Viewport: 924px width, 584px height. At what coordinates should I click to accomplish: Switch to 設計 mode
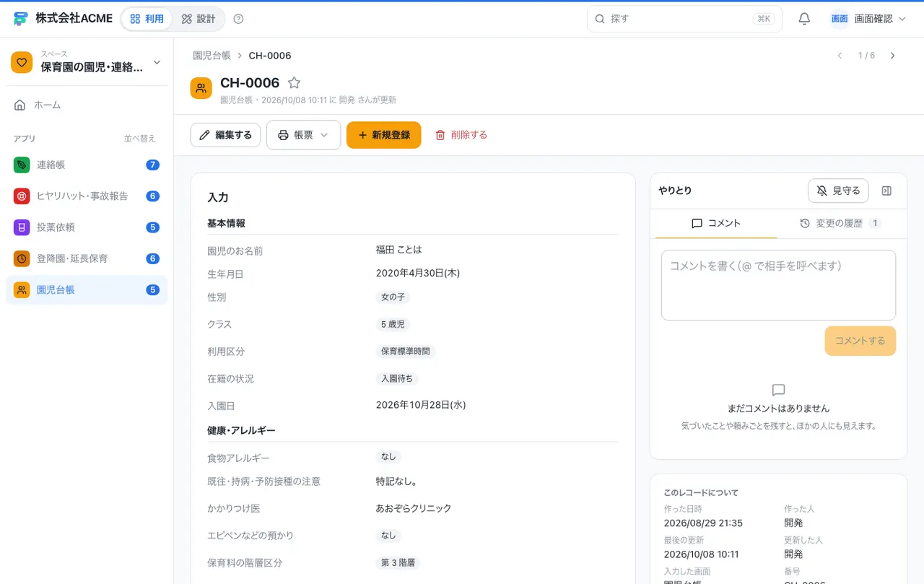pyautogui.click(x=199, y=19)
